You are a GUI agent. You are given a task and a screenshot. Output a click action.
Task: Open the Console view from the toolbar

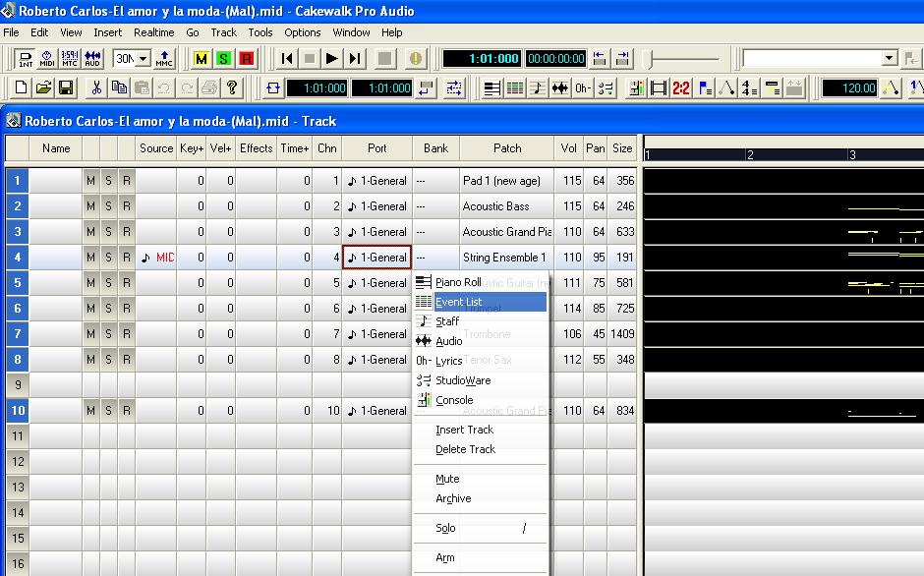[636, 88]
